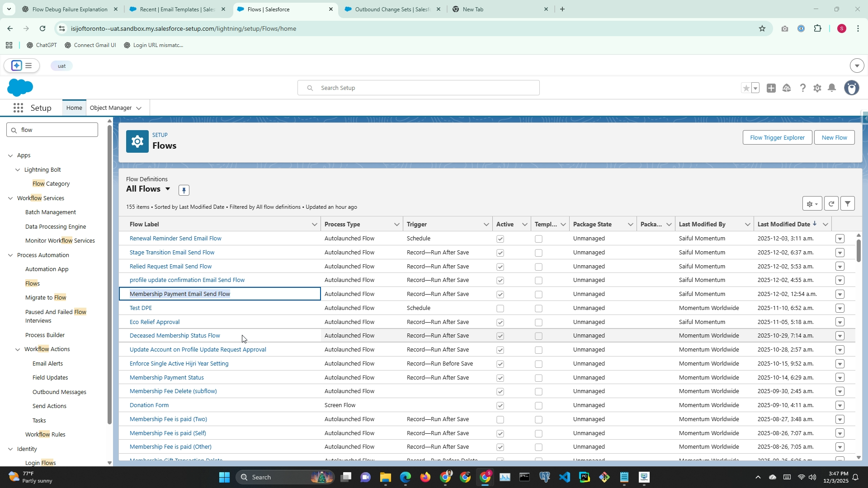868x488 pixels.
Task: Click the pin list view icon
Action: (184, 190)
